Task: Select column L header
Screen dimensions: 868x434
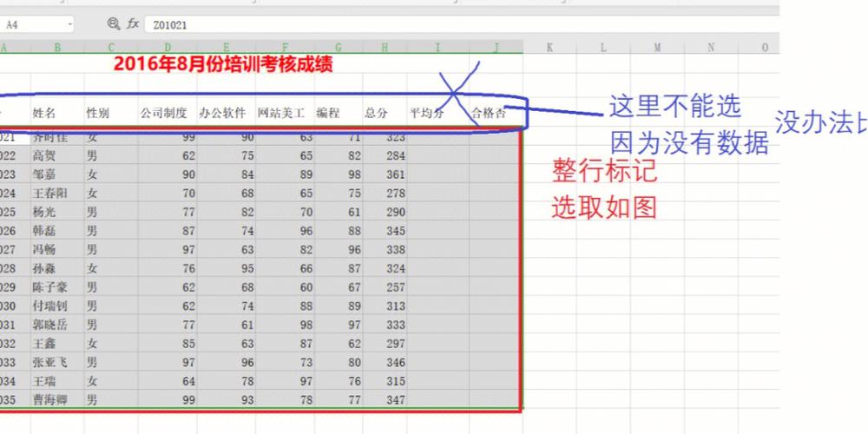Action: click(x=603, y=48)
